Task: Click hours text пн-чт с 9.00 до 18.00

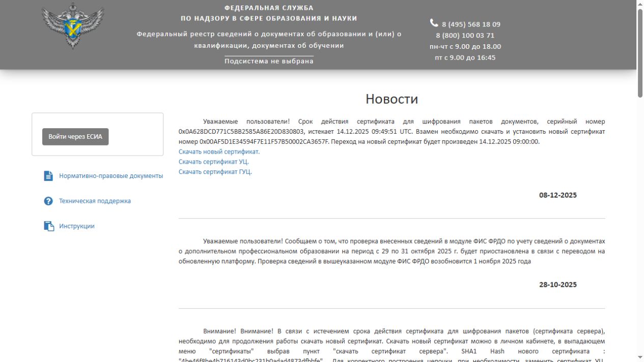Action: click(x=465, y=47)
